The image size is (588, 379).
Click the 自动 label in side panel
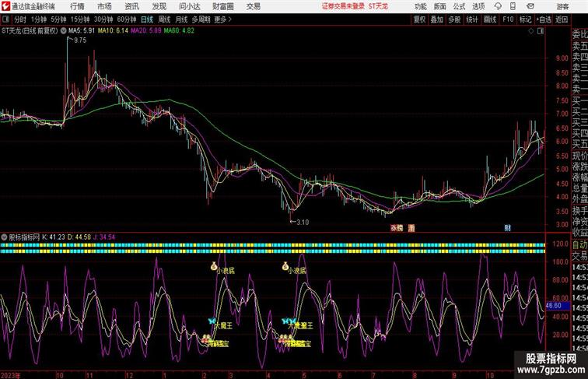point(579,244)
